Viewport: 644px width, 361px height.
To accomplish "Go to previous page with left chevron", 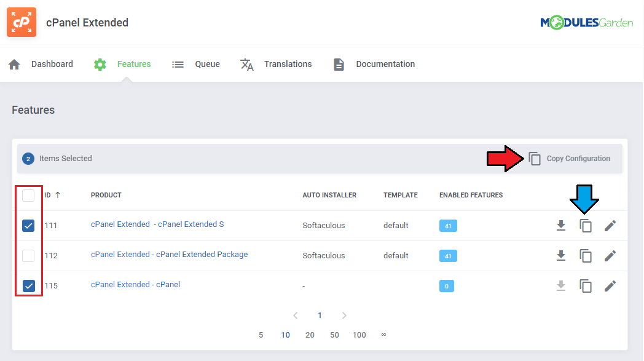I will (296, 315).
